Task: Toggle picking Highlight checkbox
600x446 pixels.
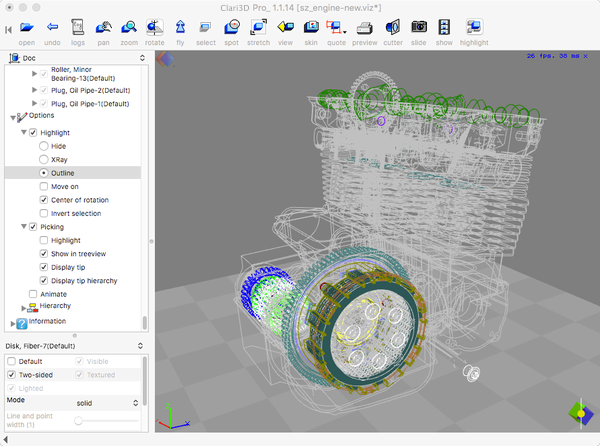Action: click(44, 240)
